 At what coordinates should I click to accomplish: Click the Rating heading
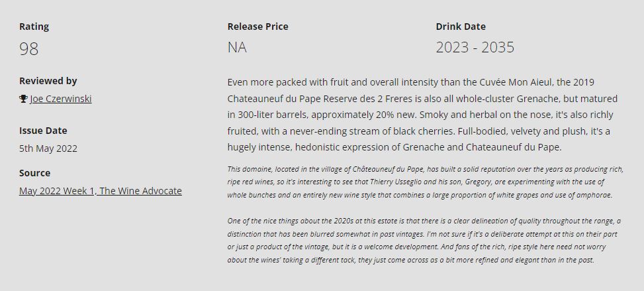34,27
